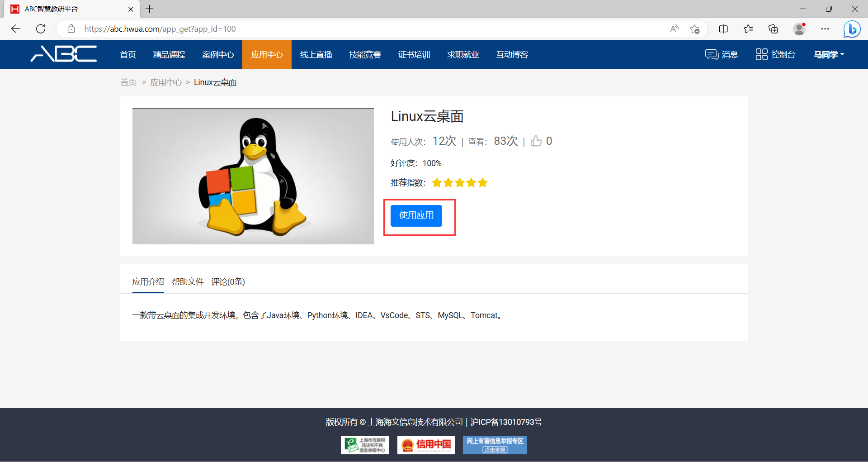This screenshot has width=868, height=462.
Task: Open 技能竞赛 menu item
Action: [x=365, y=55]
